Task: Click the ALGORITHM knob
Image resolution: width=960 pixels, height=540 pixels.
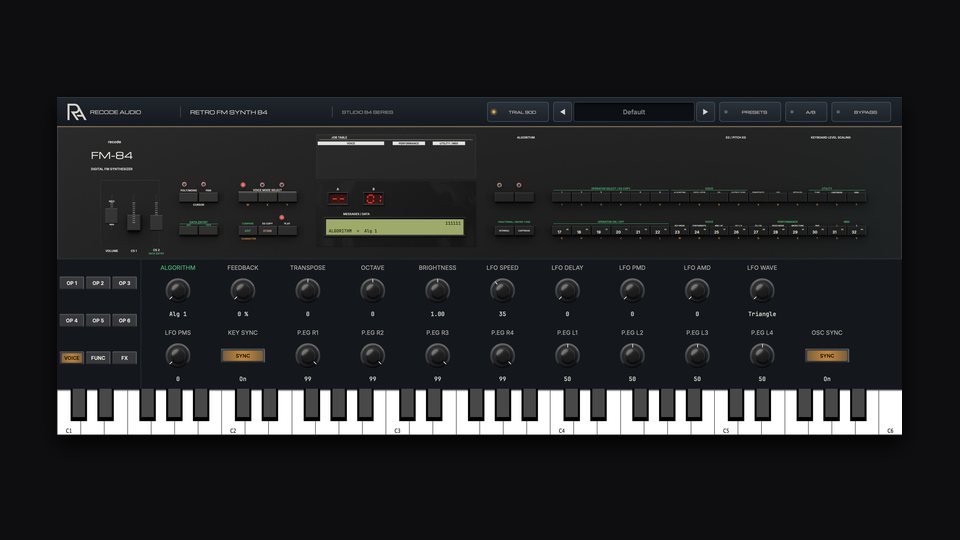Action: coord(178,290)
